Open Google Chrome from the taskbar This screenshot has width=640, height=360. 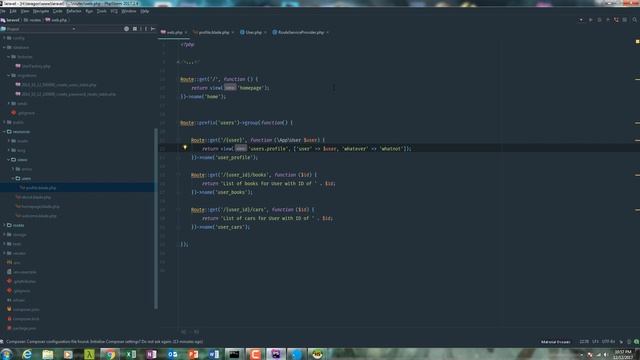coord(110,354)
